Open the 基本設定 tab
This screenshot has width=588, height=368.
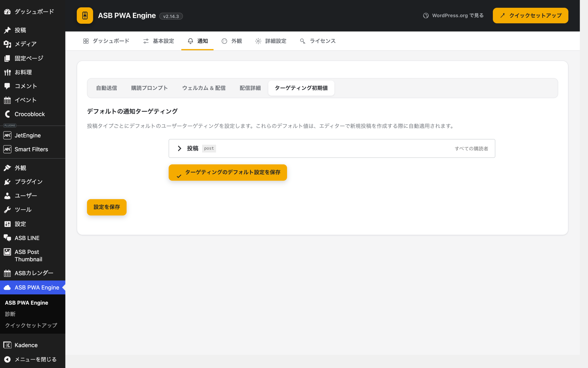pyautogui.click(x=158, y=41)
